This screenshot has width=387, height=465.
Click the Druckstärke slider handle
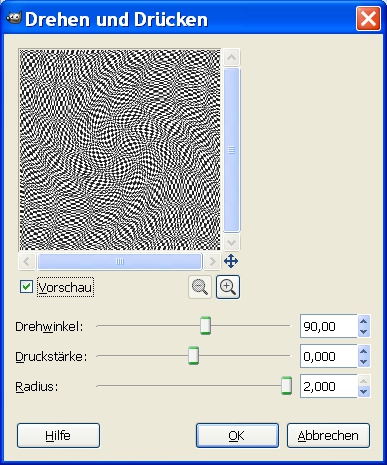click(193, 356)
